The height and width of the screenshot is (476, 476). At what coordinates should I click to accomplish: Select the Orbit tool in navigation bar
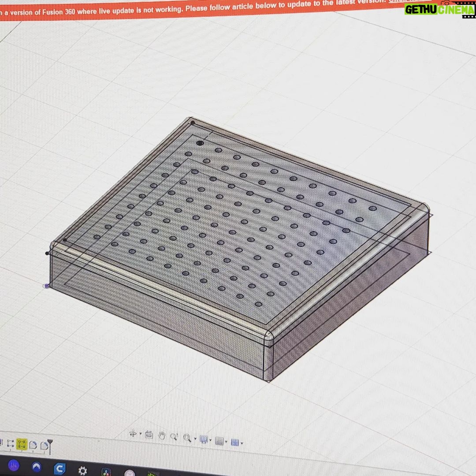(x=133, y=434)
